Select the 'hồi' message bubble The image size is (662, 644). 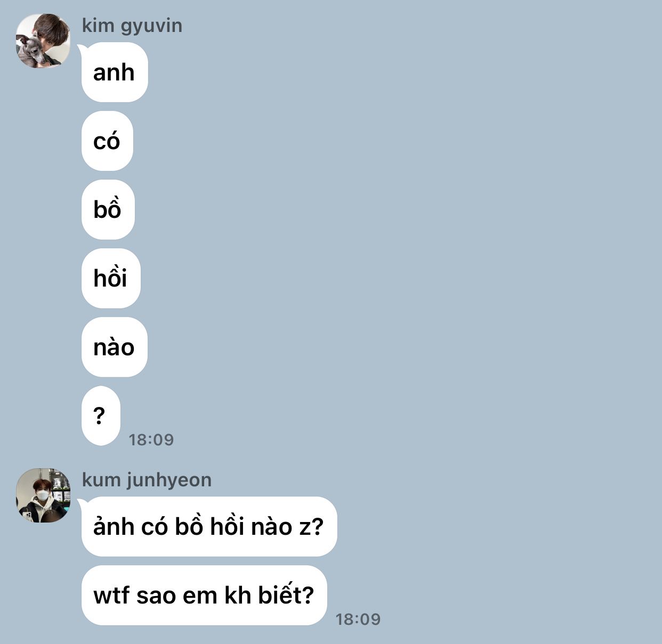(111, 279)
